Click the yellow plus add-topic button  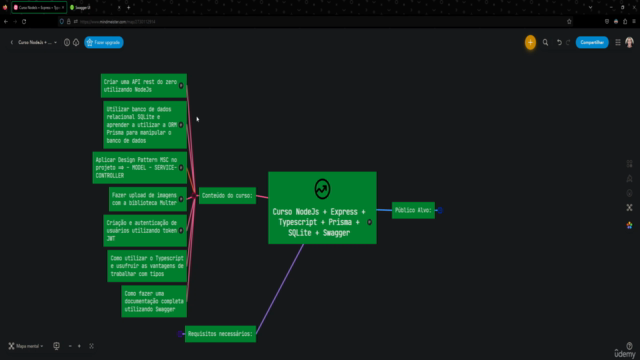tap(530, 42)
